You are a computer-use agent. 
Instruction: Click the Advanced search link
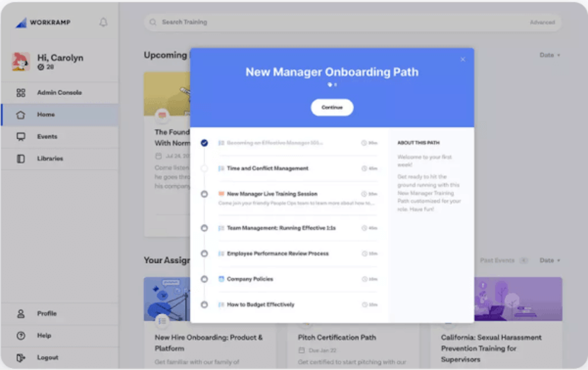coord(542,23)
